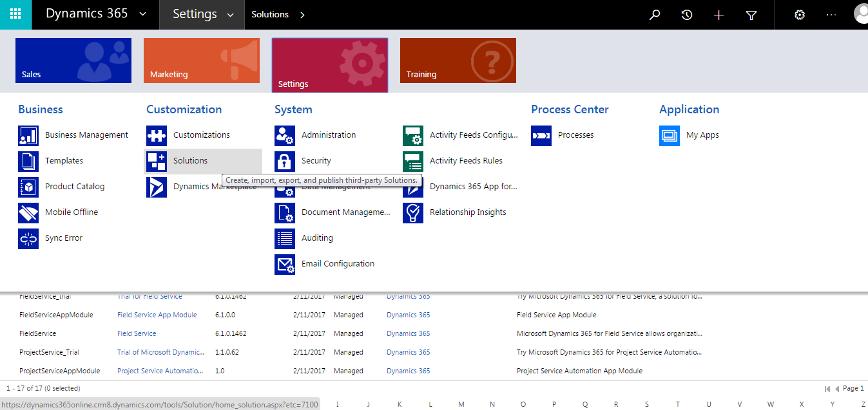This screenshot has height=410, width=868.
Task: Click the settings gear icon
Action: point(799,14)
